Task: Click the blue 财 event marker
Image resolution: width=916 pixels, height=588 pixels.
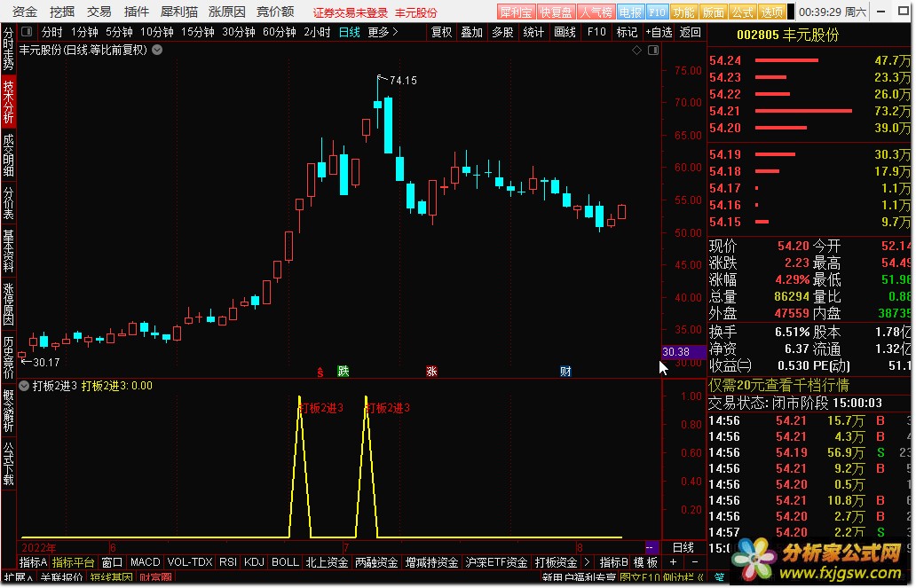Action: 565,371
